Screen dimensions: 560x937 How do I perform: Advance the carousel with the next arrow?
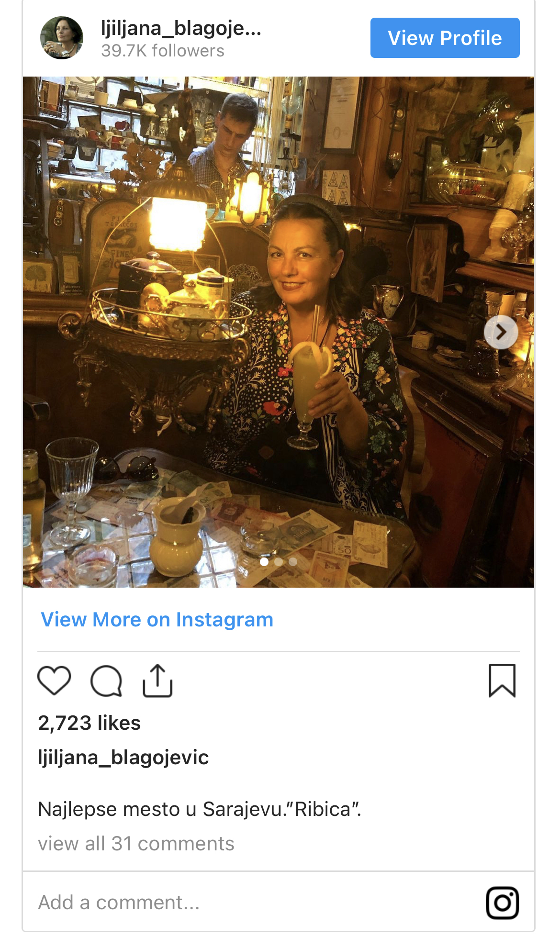[501, 332]
